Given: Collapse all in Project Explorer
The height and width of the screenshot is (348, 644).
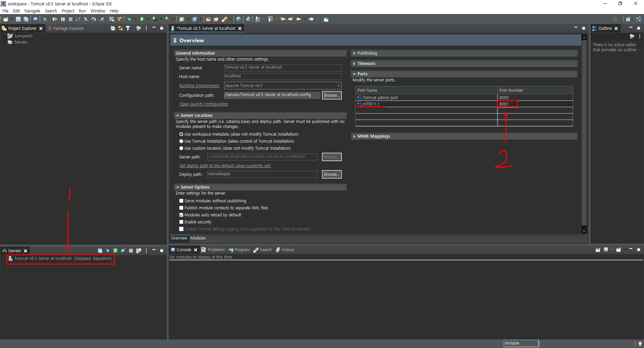Looking at the screenshot, I should (113, 28).
